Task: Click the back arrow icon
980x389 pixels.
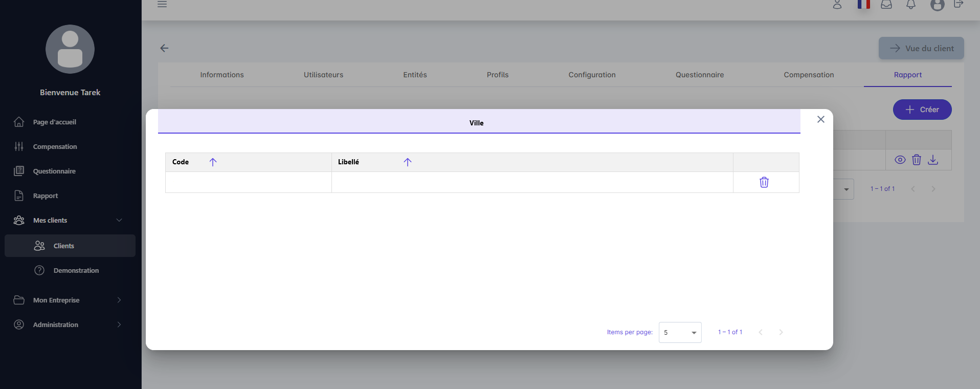Action: point(164,48)
